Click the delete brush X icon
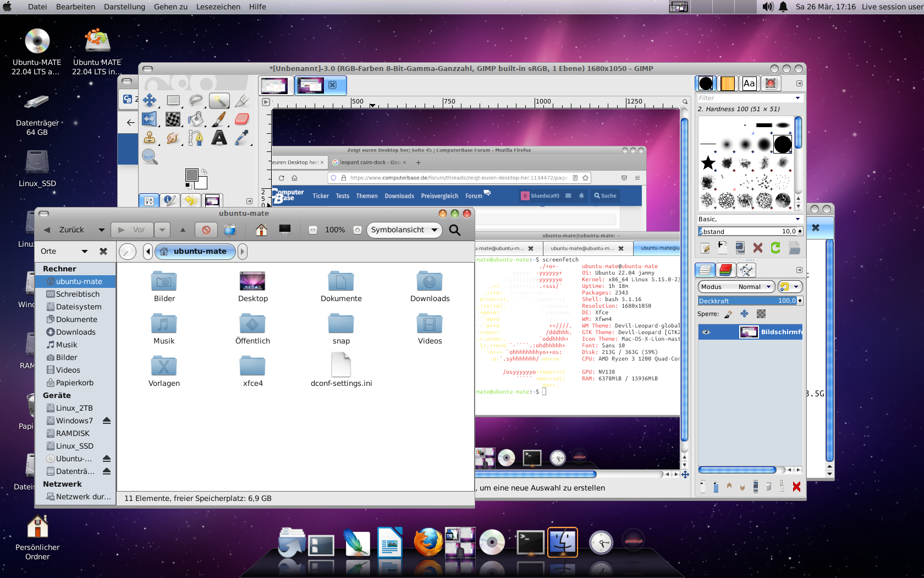 pos(758,248)
